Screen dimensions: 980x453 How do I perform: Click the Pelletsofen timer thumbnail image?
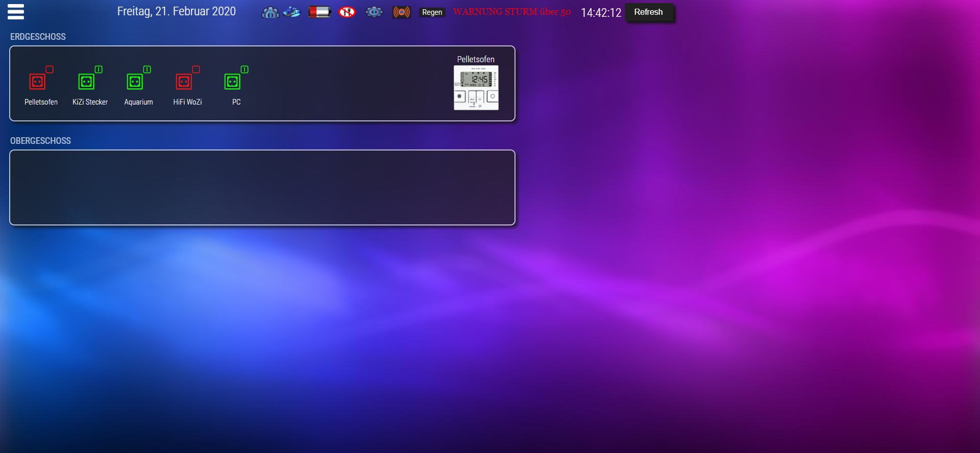[x=476, y=87]
